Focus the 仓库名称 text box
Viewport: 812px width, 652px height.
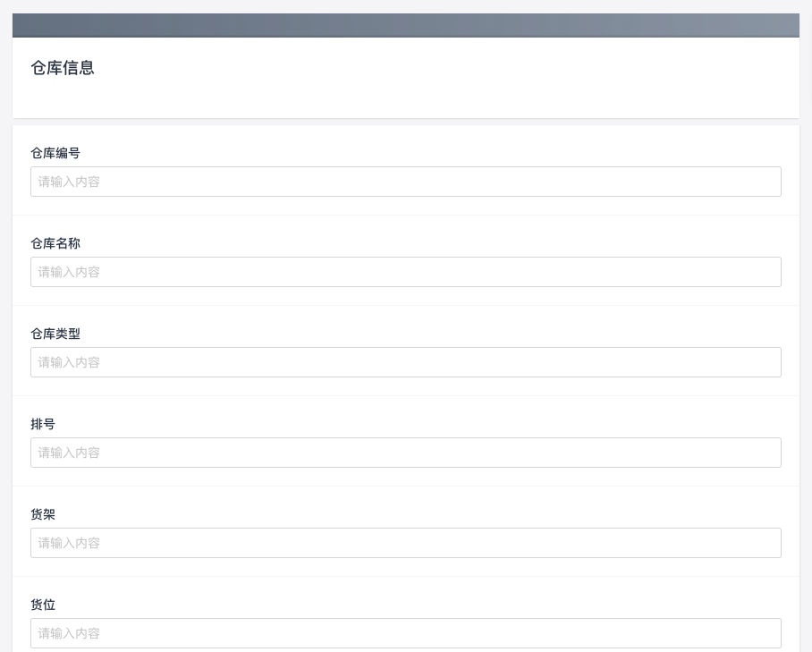point(405,272)
